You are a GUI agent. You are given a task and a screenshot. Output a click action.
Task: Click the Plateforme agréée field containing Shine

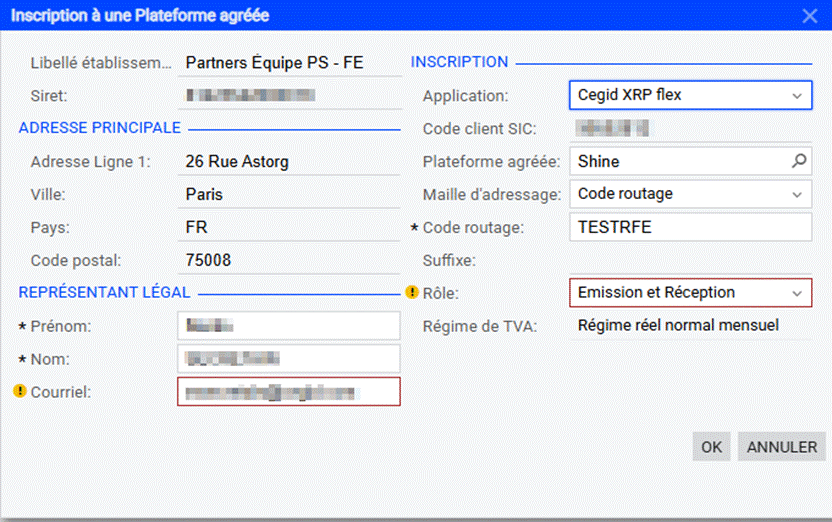[690, 161]
